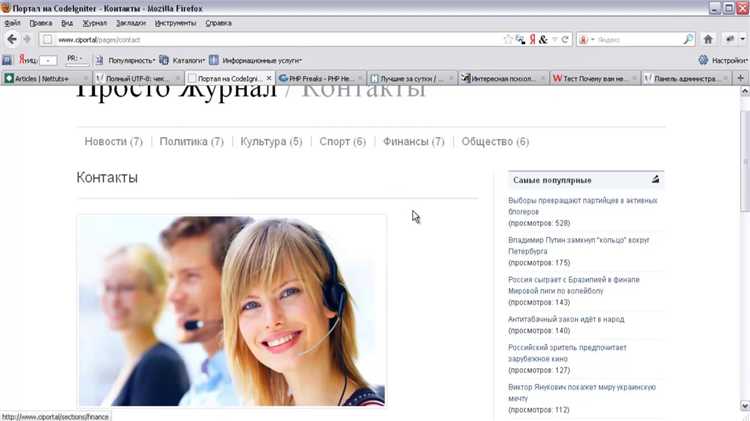Open the Культура (5) section

tap(271, 142)
